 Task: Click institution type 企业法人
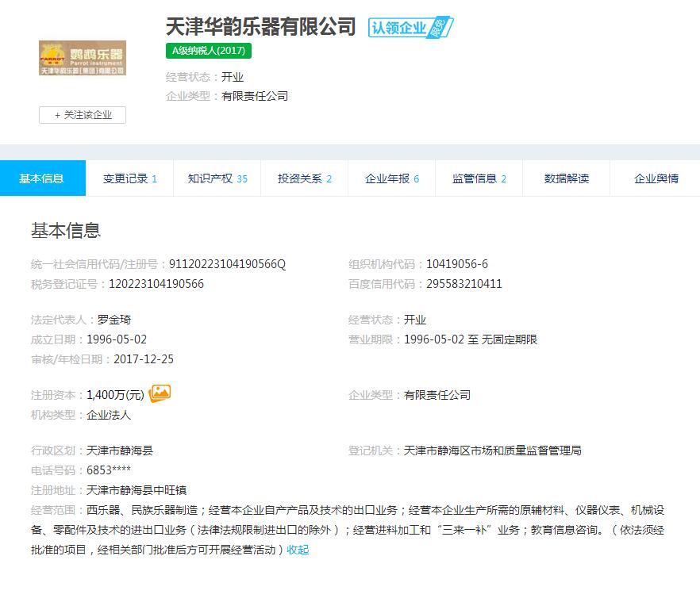point(109,415)
